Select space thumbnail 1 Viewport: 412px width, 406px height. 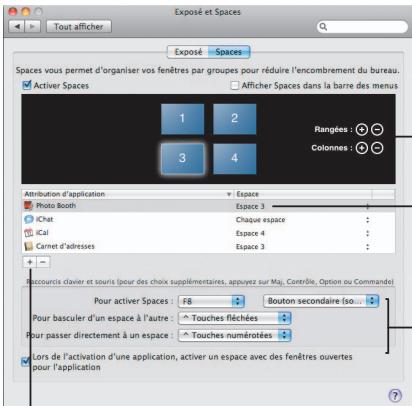(x=182, y=119)
